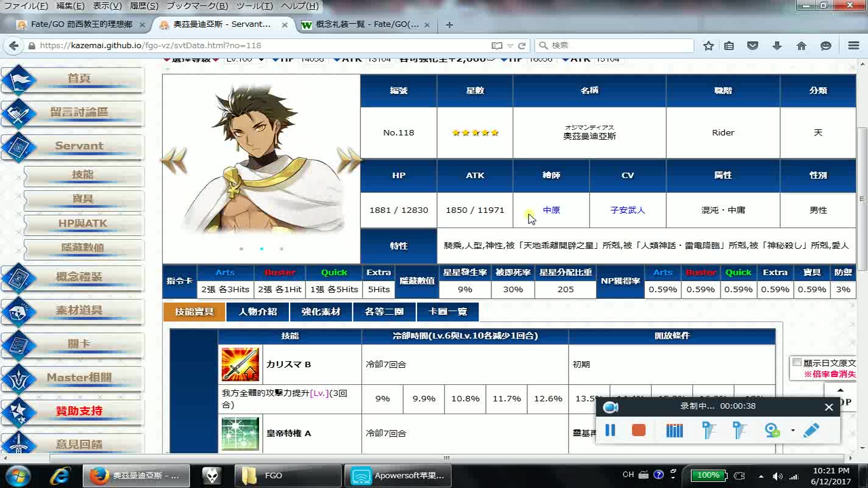This screenshot has width=868, height=488.
Task: Click the second flag marker icon in recorder
Action: pyautogui.click(x=739, y=430)
